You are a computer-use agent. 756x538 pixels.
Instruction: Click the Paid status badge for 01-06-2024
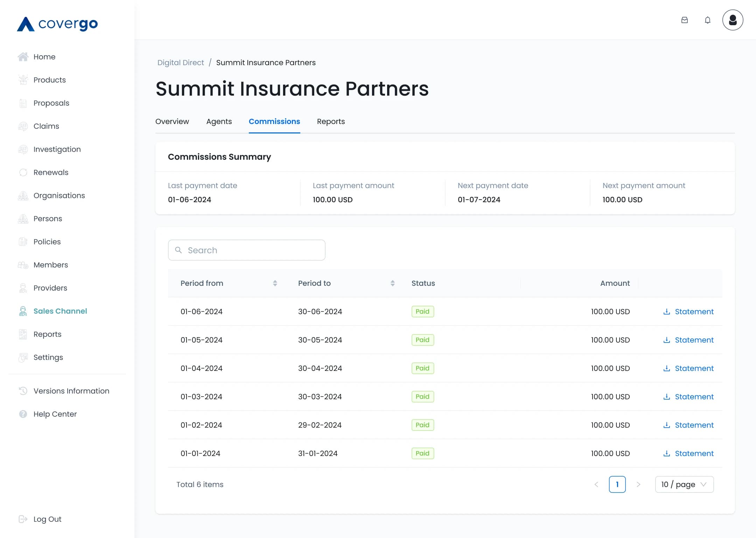[423, 311]
